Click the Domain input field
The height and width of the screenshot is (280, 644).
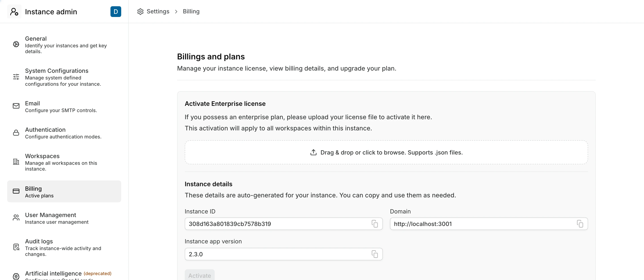[x=489, y=224]
